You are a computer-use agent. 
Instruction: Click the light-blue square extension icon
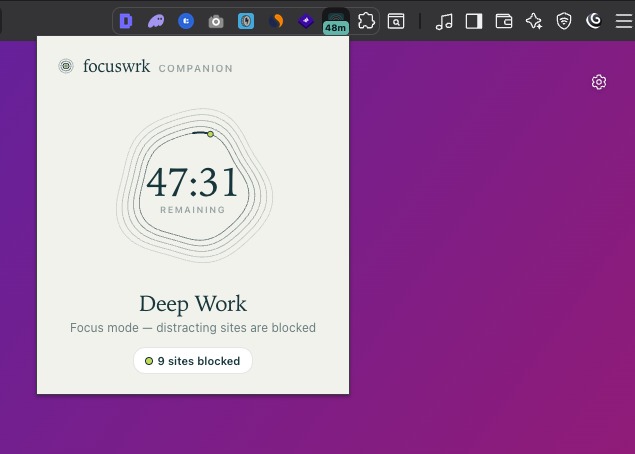[x=246, y=21]
